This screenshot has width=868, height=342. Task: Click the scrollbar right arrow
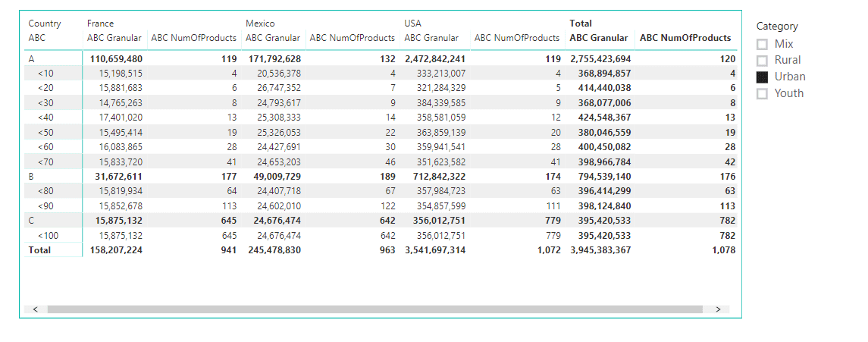click(718, 309)
